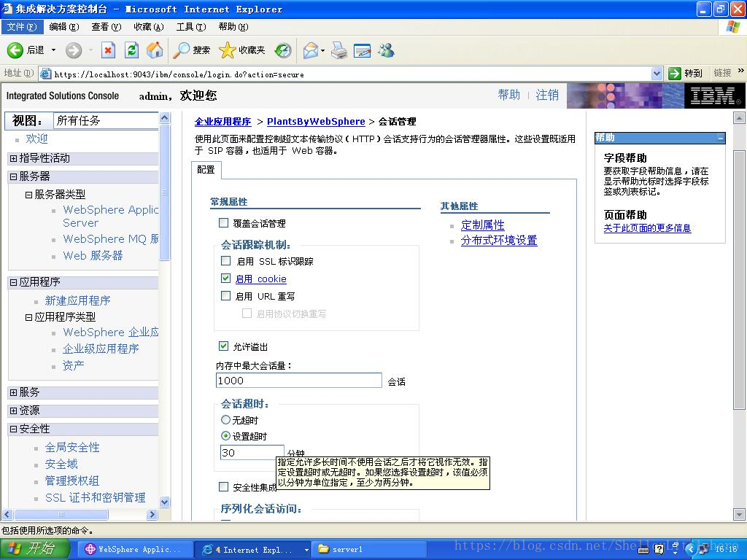This screenshot has width=747, height=560.
Task: Click the IE Back arrow icon
Action: pyautogui.click(x=15, y=50)
